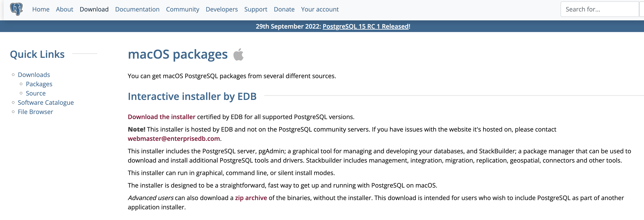The height and width of the screenshot is (220, 644).
Task: Open Downloads in Quick Links
Action: tap(34, 75)
